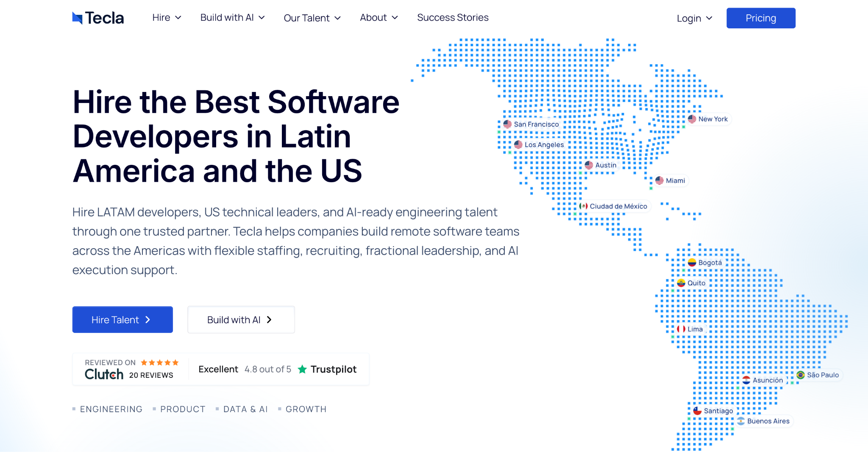868x452 pixels.
Task: Expand the Build with AI nav chevron
Action: [262, 18]
